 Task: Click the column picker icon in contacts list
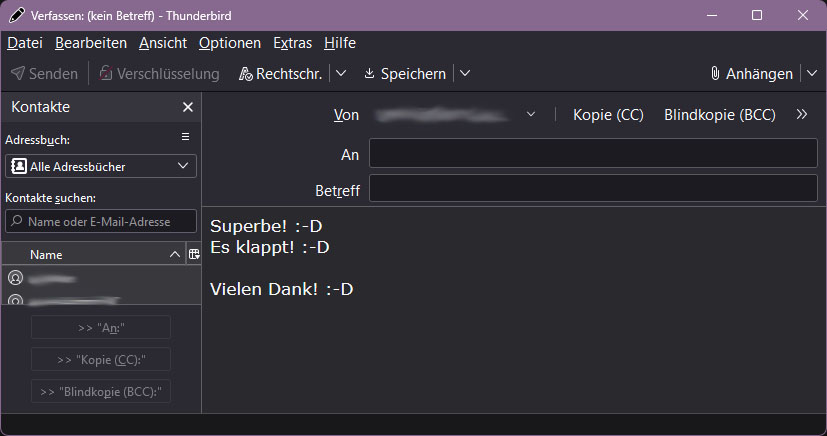pyautogui.click(x=194, y=255)
